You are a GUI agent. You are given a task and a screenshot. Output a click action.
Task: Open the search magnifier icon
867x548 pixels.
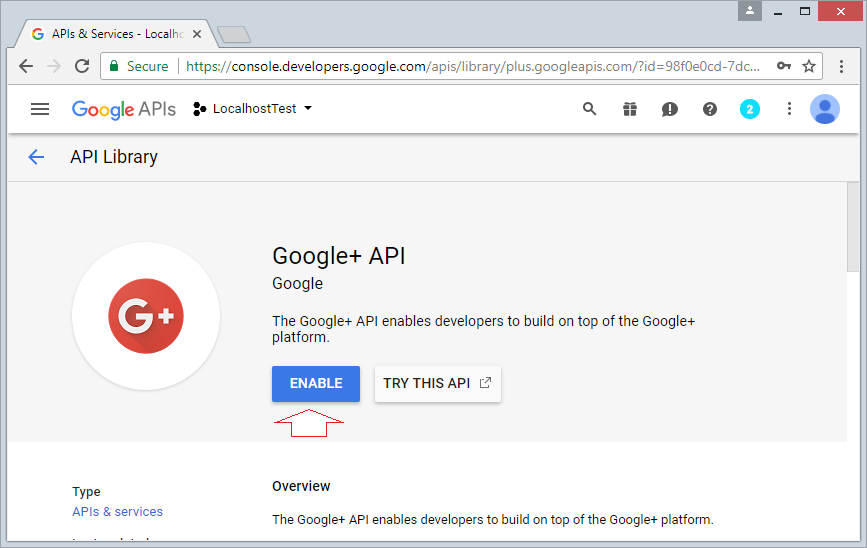589,109
